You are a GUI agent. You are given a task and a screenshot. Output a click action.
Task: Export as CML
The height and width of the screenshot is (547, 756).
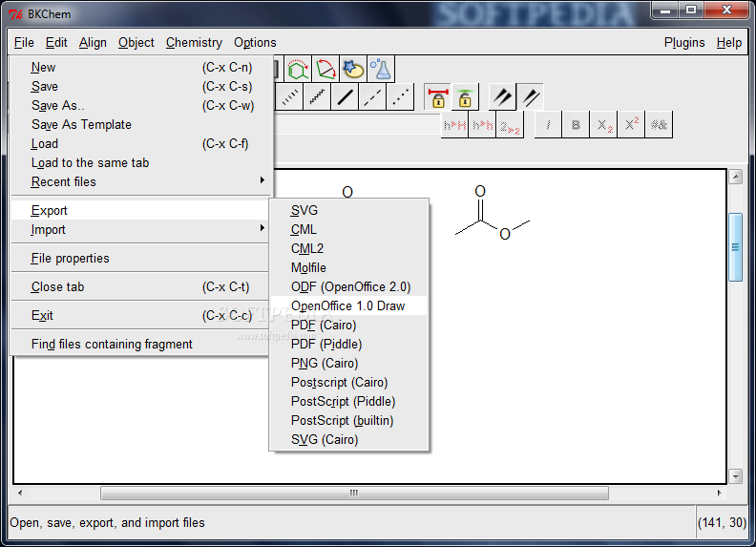tap(349, 230)
